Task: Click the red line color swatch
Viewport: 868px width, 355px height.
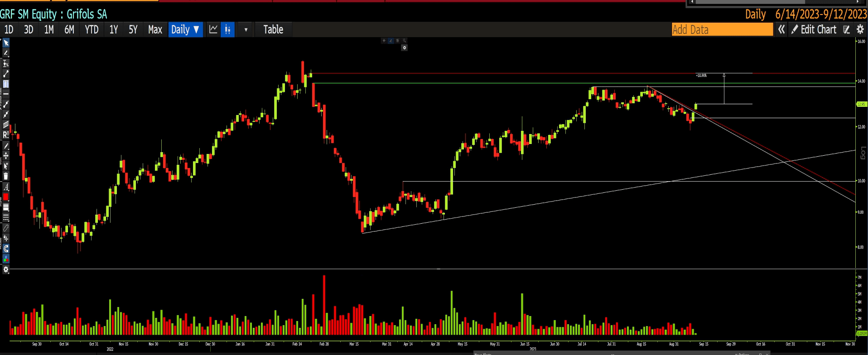Action: pos(6,197)
